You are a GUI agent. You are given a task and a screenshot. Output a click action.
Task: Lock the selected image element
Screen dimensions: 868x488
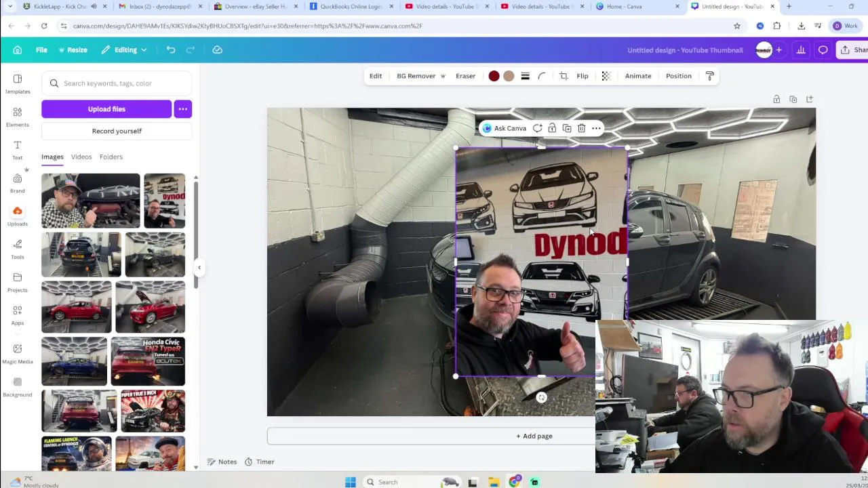pyautogui.click(x=552, y=128)
